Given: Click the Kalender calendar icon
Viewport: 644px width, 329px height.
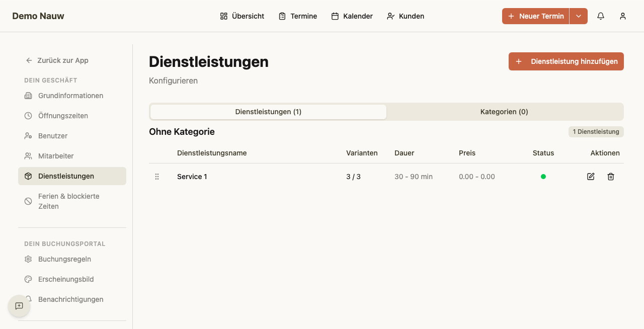Looking at the screenshot, I should (x=335, y=16).
